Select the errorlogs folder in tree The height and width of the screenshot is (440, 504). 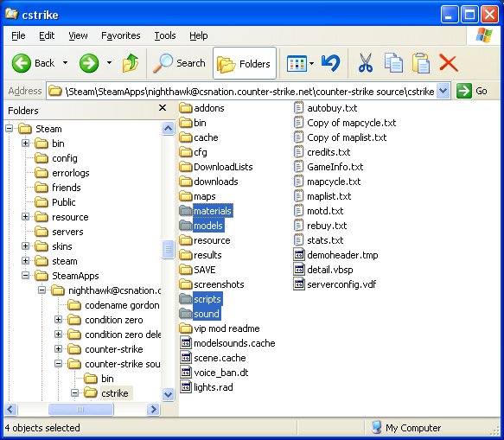coord(61,173)
